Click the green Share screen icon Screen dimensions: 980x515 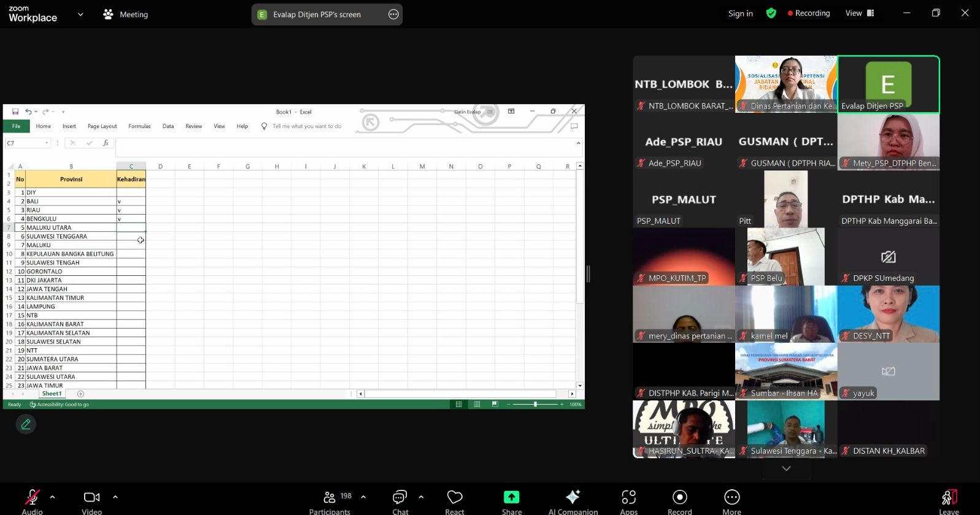click(511, 497)
